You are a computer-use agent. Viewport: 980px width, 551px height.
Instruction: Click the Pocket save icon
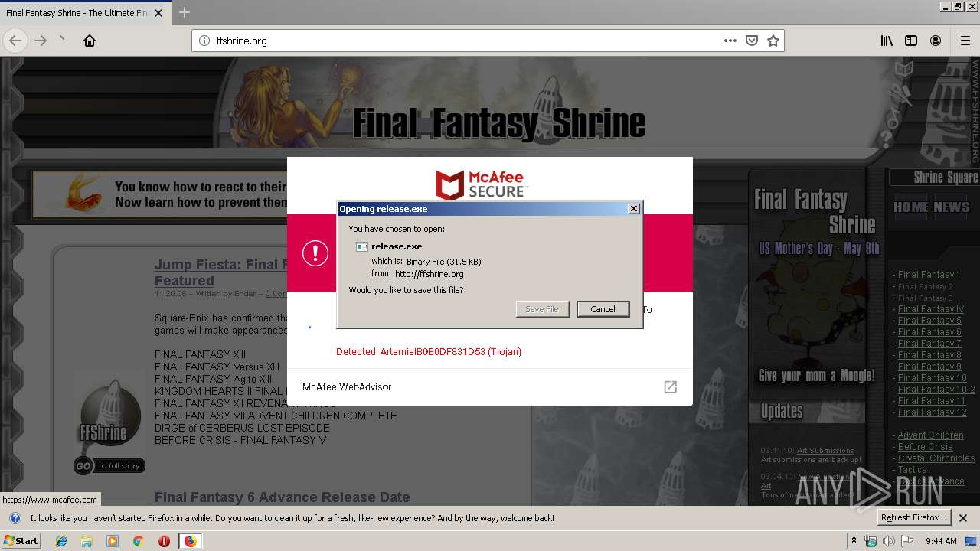[752, 41]
